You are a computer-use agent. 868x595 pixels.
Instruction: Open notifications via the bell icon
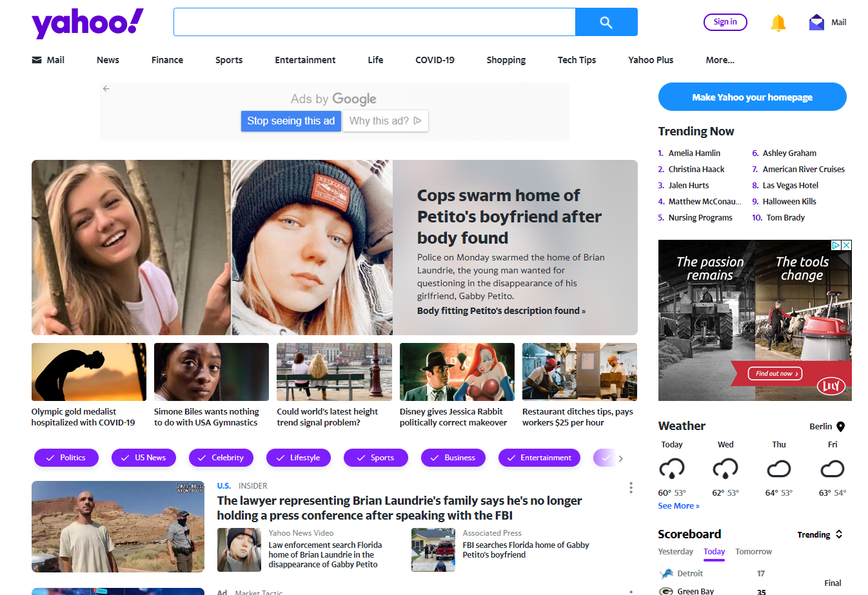pyautogui.click(x=778, y=22)
